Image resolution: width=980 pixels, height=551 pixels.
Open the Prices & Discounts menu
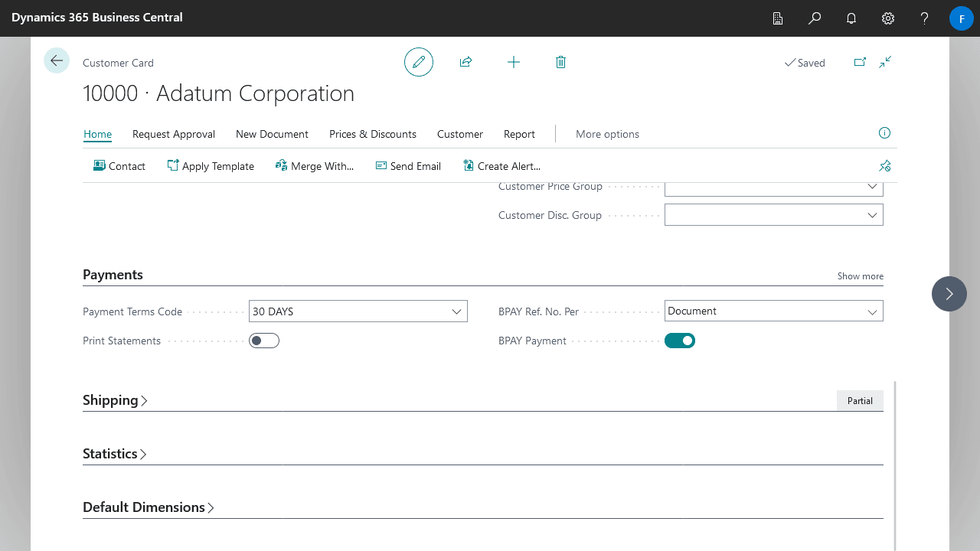pyautogui.click(x=373, y=134)
